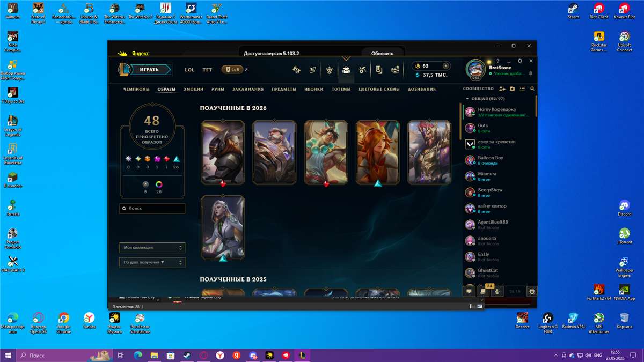Click the BretStone profile avatar

[x=475, y=69]
